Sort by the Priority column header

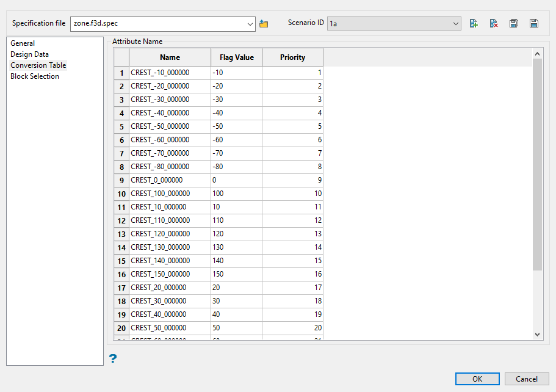pos(292,57)
